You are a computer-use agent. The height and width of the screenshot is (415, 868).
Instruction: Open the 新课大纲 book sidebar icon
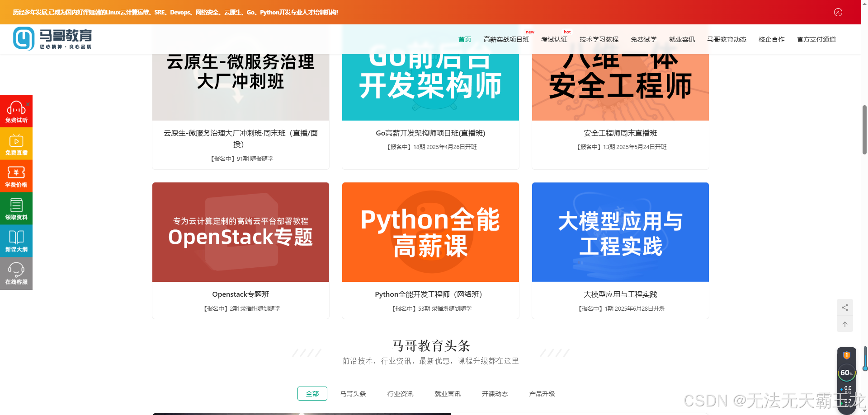(16, 241)
